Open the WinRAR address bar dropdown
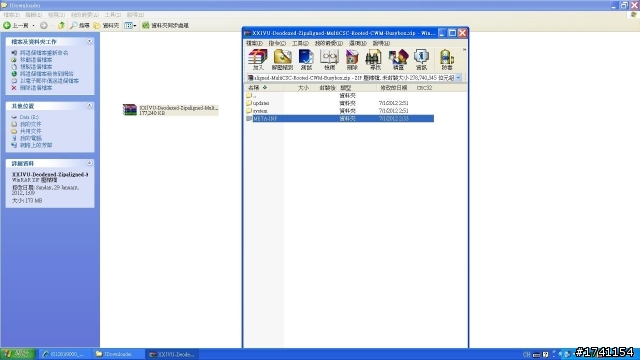640x360 pixels. pyautogui.click(x=458, y=78)
